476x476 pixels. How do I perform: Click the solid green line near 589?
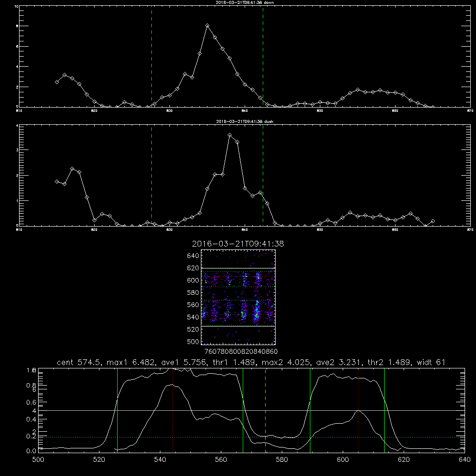click(310, 410)
